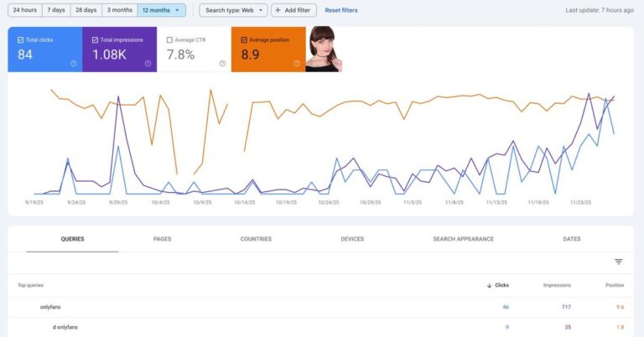Toggle the Total clicks checkbox
This screenshot has height=337, width=644.
pyautogui.click(x=20, y=39)
